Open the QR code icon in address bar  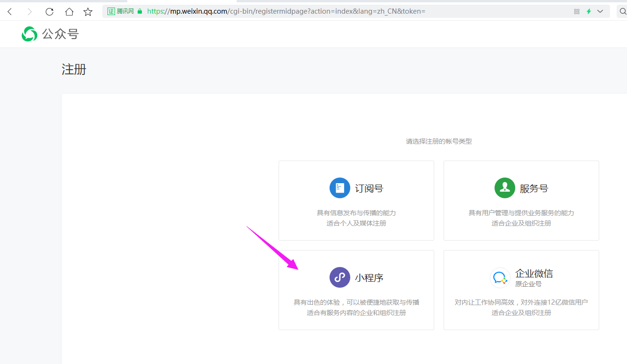577,11
